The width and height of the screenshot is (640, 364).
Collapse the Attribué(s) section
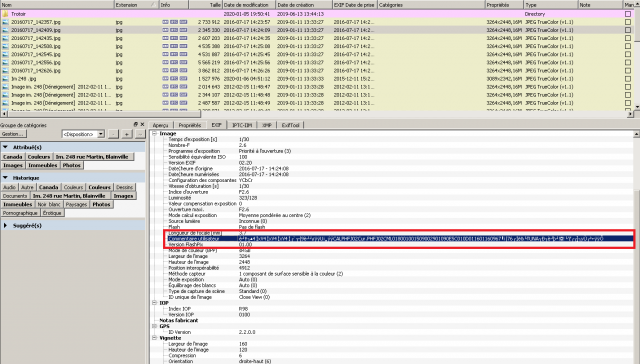tap(5, 147)
